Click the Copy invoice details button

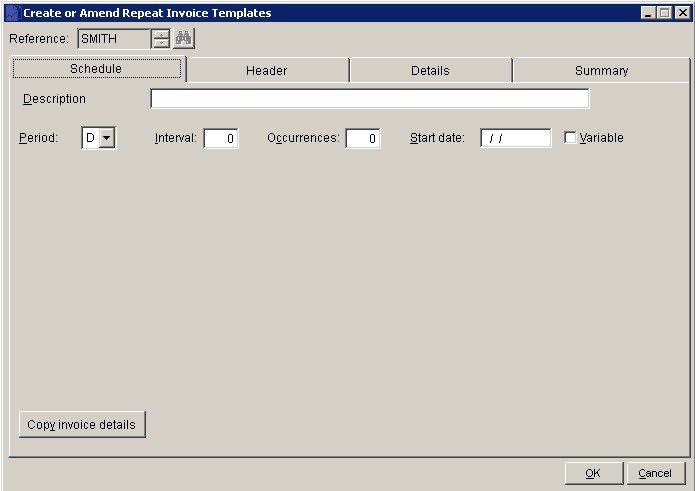pyautogui.click(x=82, y=425)
